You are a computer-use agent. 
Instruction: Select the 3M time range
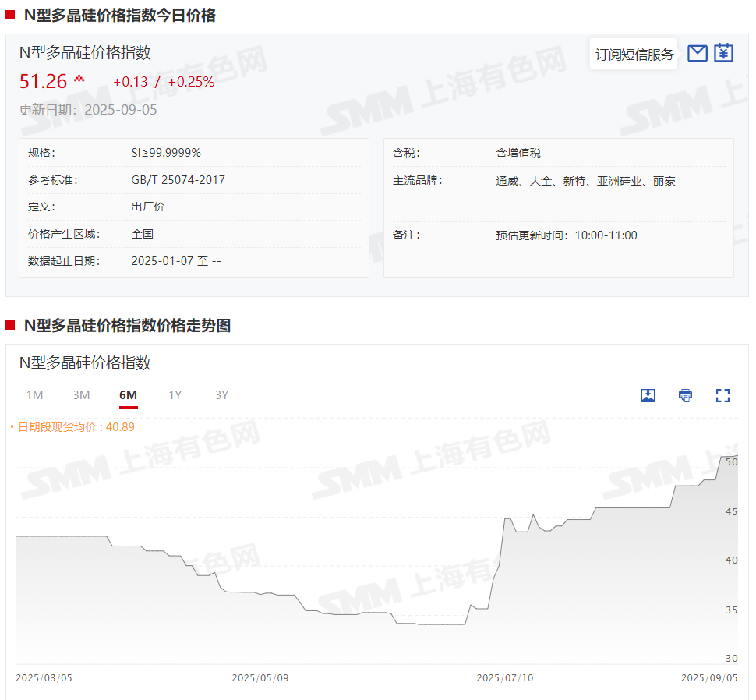(x=81, y=395)
